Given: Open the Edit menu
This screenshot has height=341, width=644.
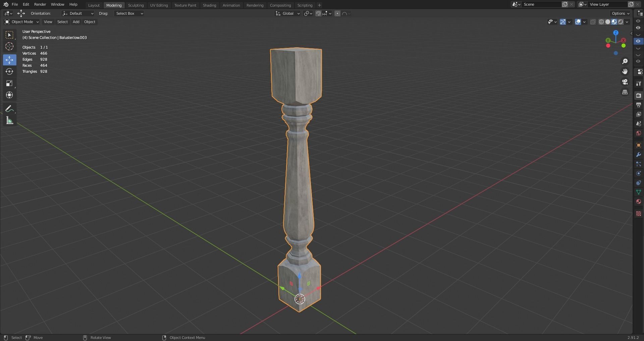Looking at the screenshot, I should [26, 4].
